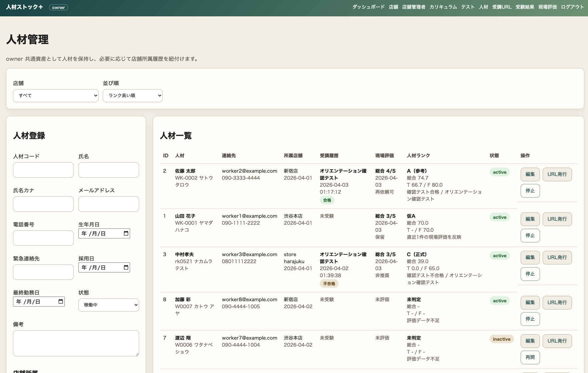Viewport: 588px width, 373px height.
Task: Click URL発行 for 佐藤 太郎
Action: tap(557, 174)
